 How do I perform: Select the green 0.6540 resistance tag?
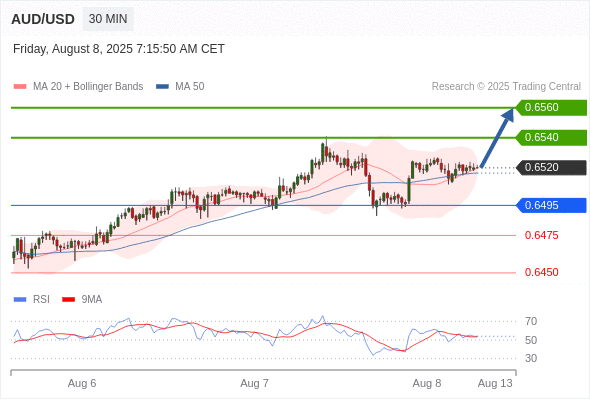(551, 137)
